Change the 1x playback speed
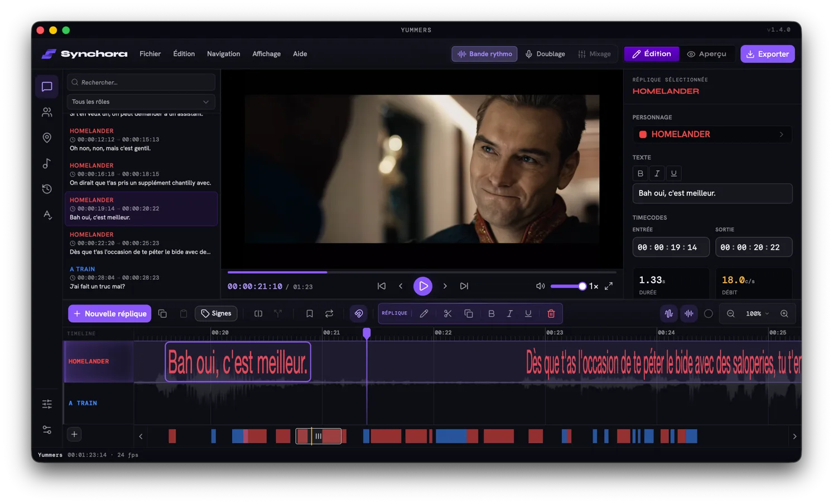This screenshot has height=504, width=833. (594, 287)
